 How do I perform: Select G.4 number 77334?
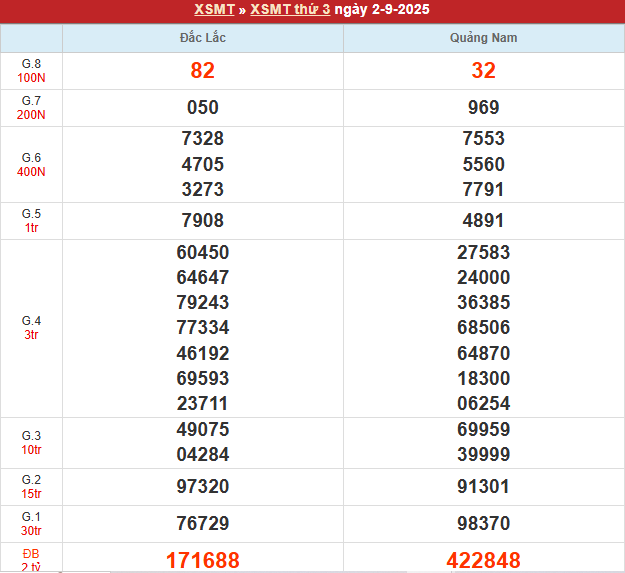pyautogui.click(x=202, y=328)
